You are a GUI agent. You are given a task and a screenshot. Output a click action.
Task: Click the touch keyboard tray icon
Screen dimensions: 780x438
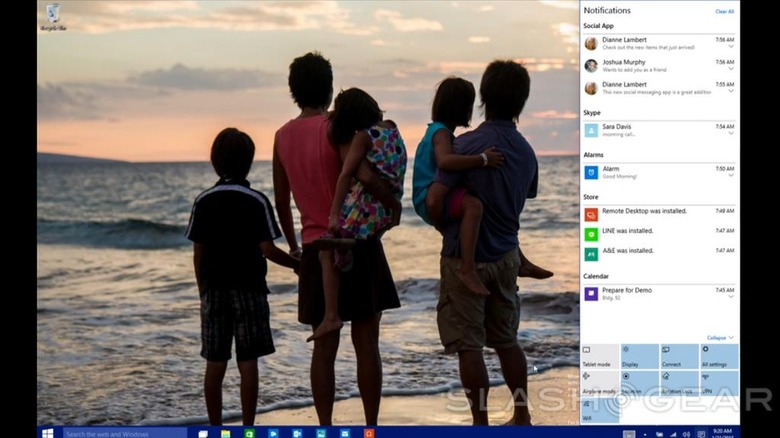629,435
